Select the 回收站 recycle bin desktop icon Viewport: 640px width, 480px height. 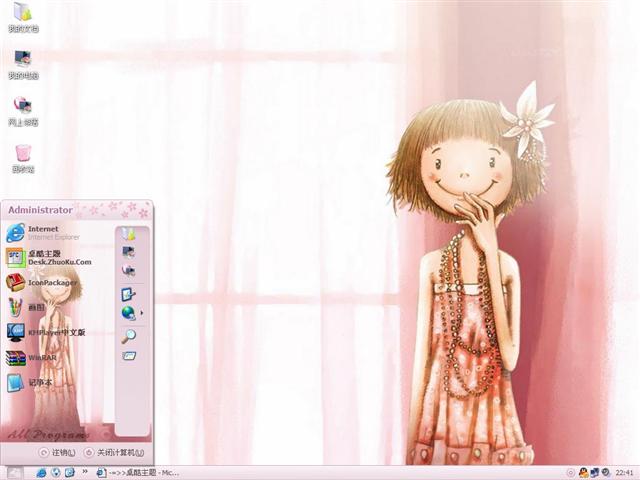(23, 158)
